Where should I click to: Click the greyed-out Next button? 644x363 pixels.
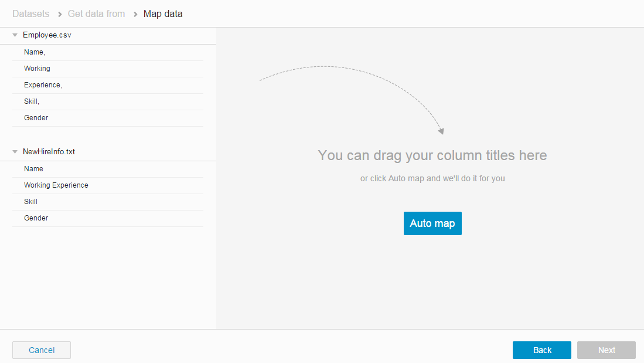[606, 350]
